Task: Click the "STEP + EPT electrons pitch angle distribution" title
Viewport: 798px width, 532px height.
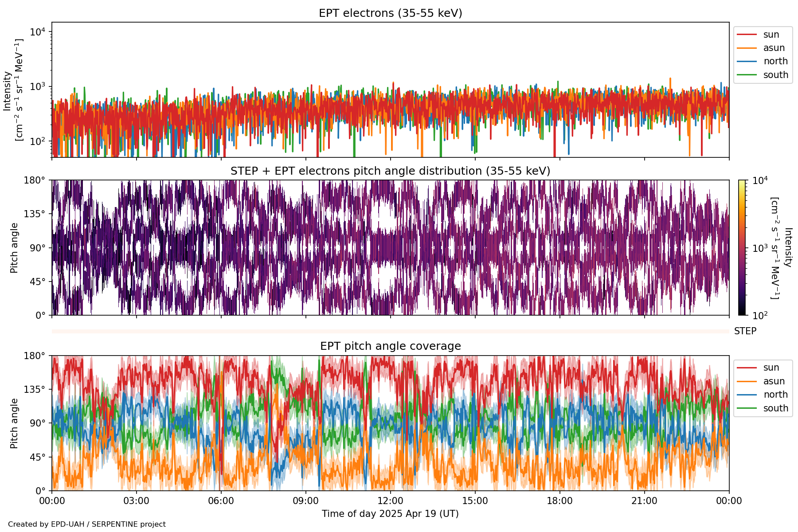Action: [390, 171]
